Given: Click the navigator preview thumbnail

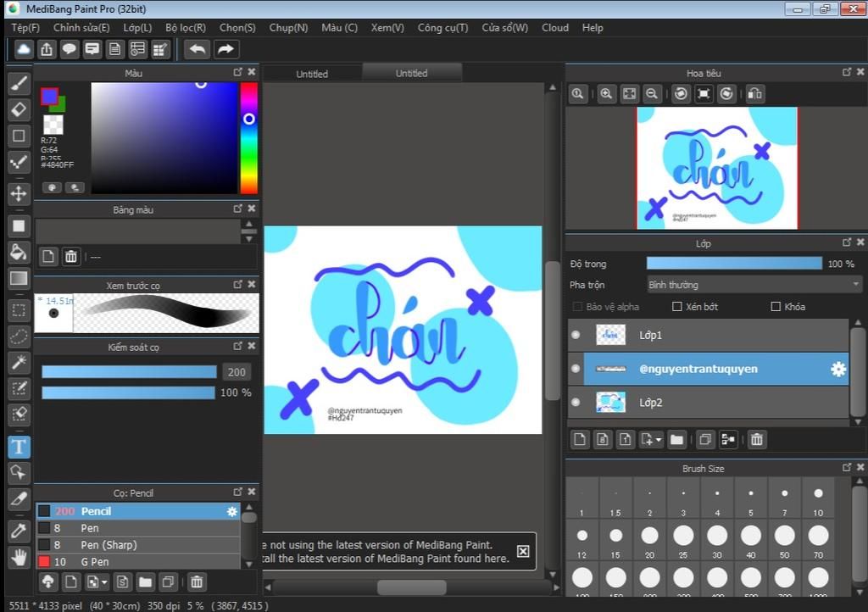Looking at the screenshot, I should (x=717, y=168).
